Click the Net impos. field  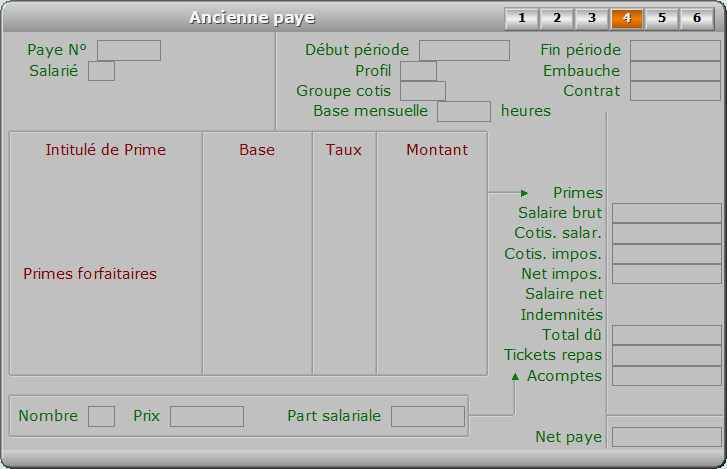coord(667,274)
